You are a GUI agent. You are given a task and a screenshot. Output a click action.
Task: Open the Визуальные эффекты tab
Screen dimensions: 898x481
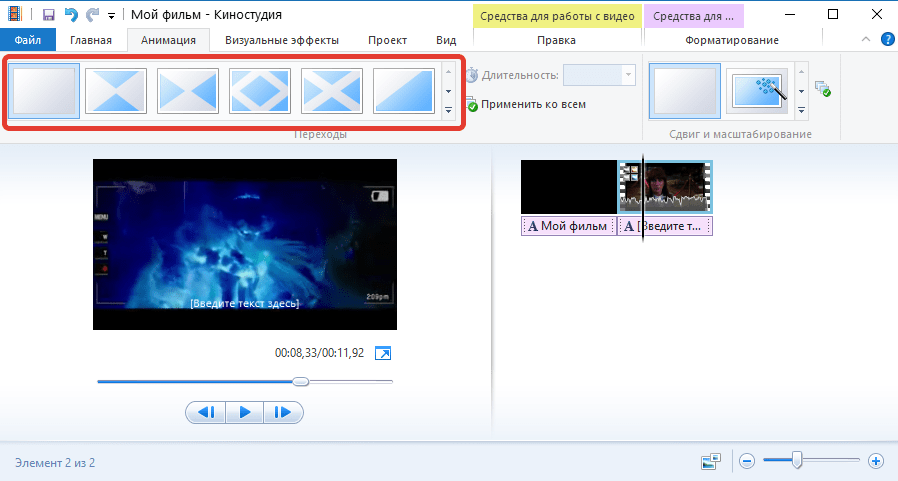tap(282, 40)
